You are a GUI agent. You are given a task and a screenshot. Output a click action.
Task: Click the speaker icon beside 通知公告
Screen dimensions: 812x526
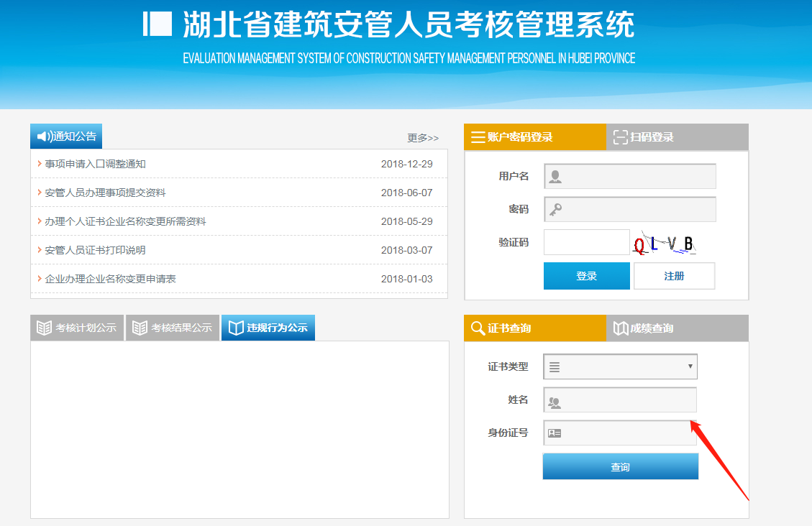[x=45, y=135]
